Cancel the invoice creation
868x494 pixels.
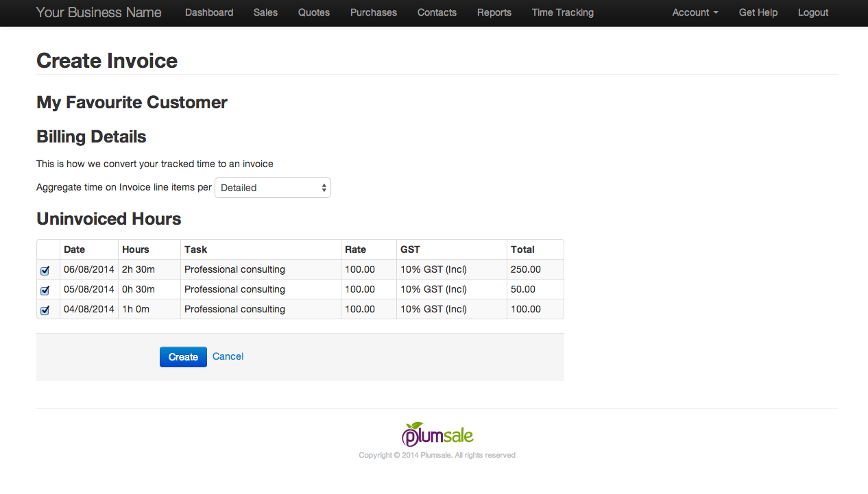coord(228,356)
